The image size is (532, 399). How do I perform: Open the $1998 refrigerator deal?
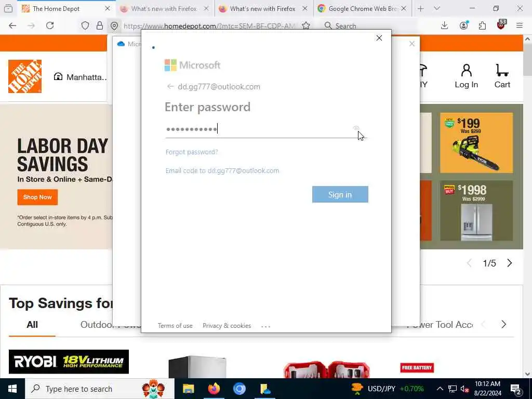coord(476,211)
